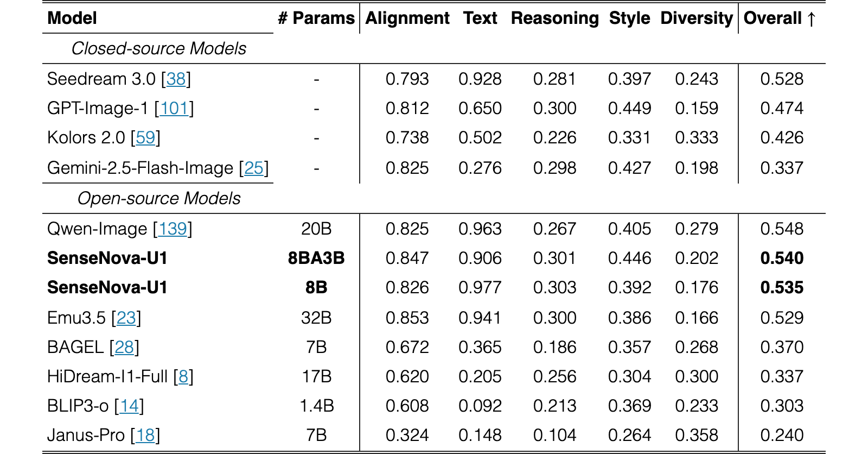Open reference 25 for Gemini-2.5-Flash-Image
868x454 pixels.
tap(254, 168)
